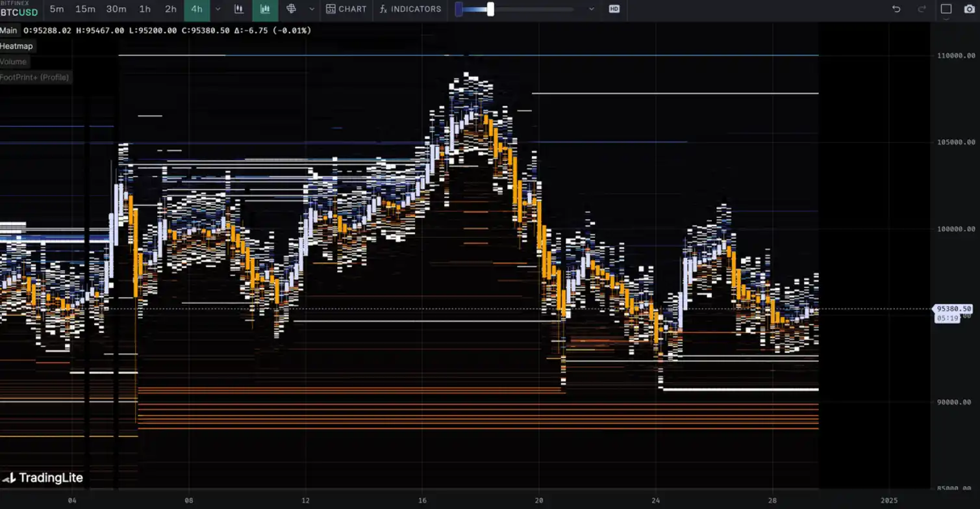Image resolution: width=980 pixels, height=509 pixels.
Task: Expand the dropdown next to the globe icon
Action: (312, 9)
